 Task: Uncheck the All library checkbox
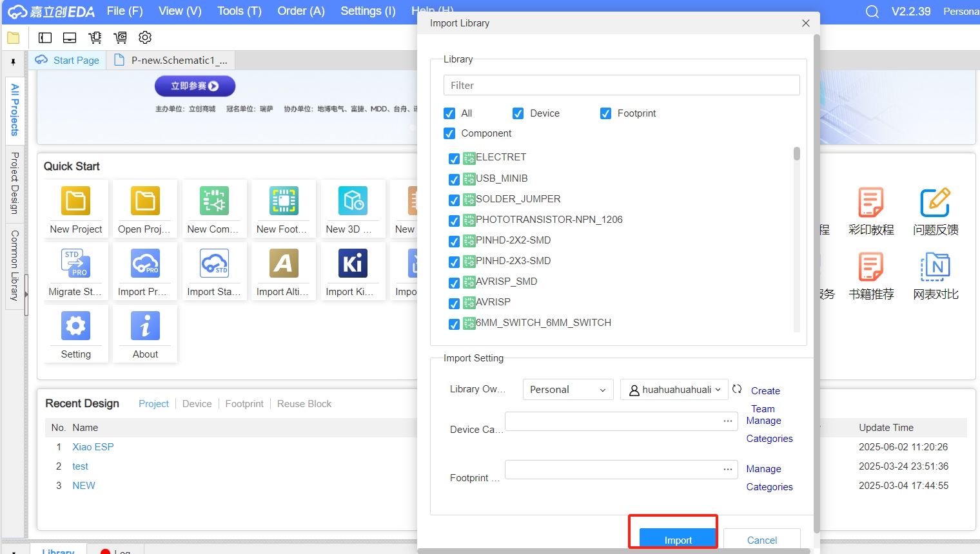pyautogui.click(x=449, y=113)
